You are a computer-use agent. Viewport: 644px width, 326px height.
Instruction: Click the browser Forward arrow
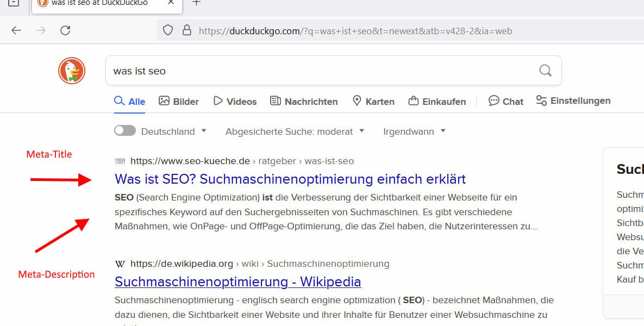[41, 30]
